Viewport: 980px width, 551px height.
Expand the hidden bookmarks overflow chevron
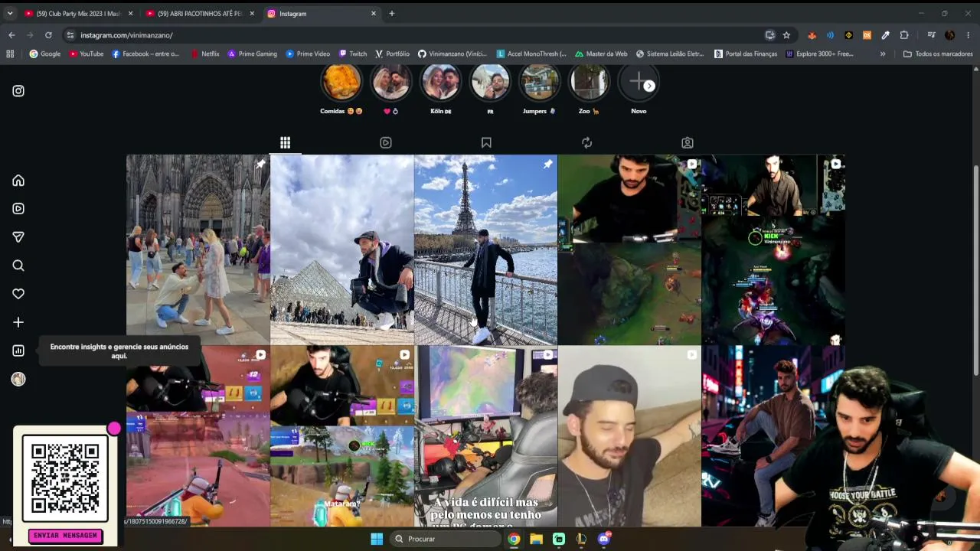883,54
